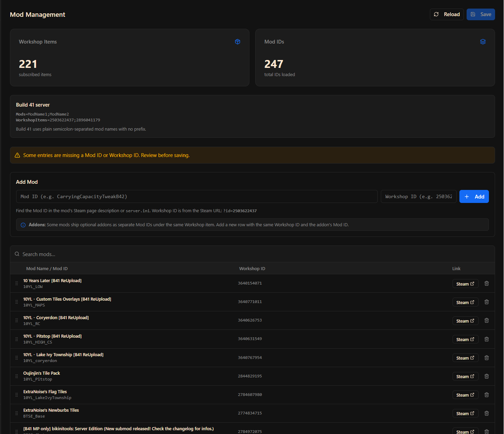504x434 pixels.
Task: Select workshop ID 3640631549
Action: (x=250, y=339)
